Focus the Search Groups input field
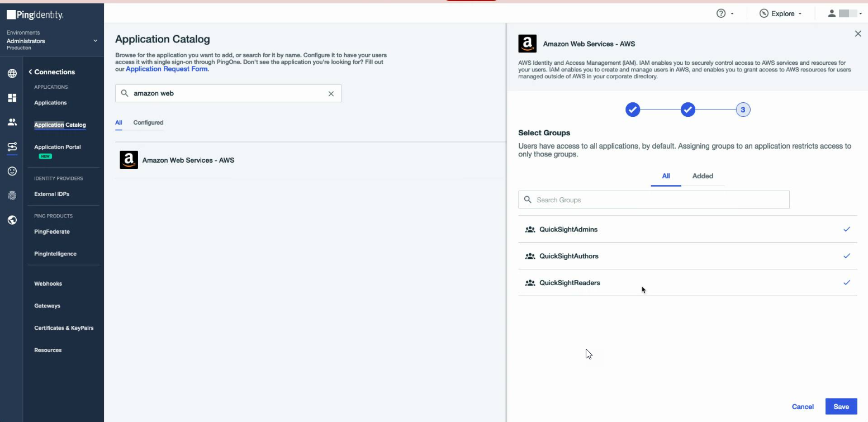This screenshot has height=422, width=868. click(x=654, y=200)
